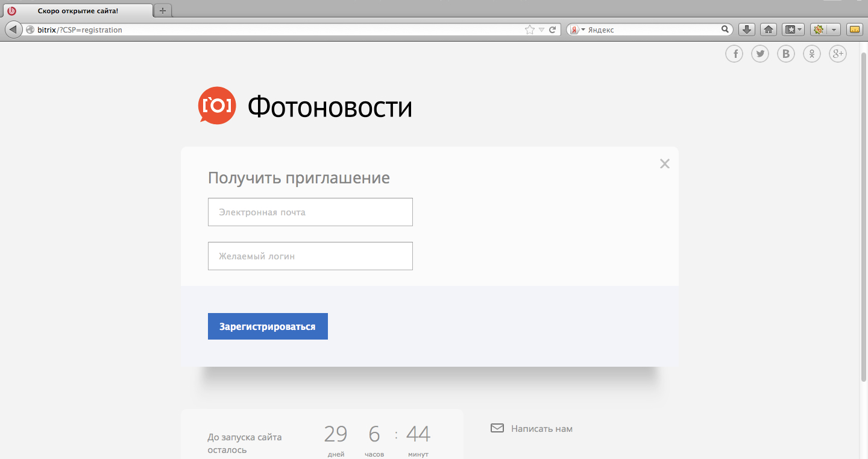
Task: Expand the URL history dropdown arrow
Action: pos(541,30)
